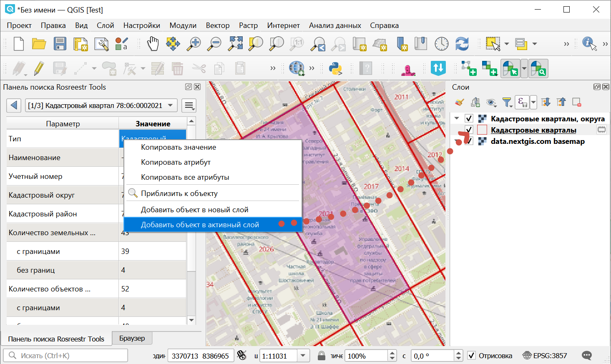The width and height of the screenshot is (611, 364).
Task: Open manage map themes eye dropdown
Action: click(491, 102)
